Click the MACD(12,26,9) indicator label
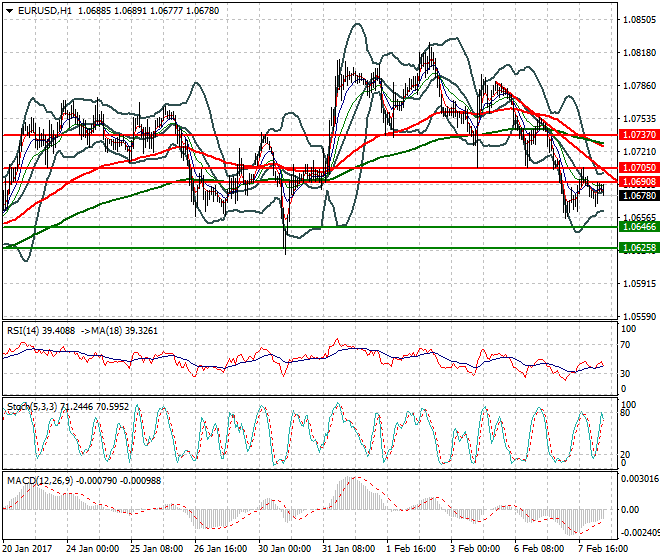The height and width of the screenshot is (560, 660). click(40, 480)
